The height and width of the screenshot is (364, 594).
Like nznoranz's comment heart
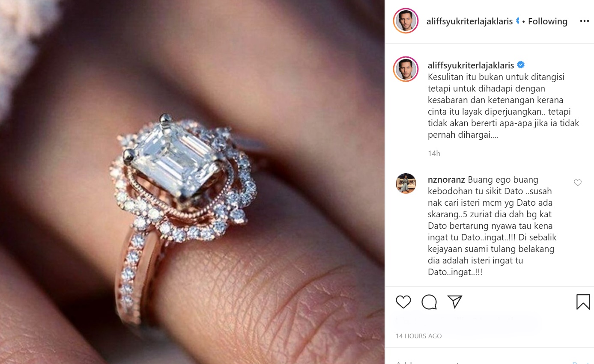tap(578, 183)
